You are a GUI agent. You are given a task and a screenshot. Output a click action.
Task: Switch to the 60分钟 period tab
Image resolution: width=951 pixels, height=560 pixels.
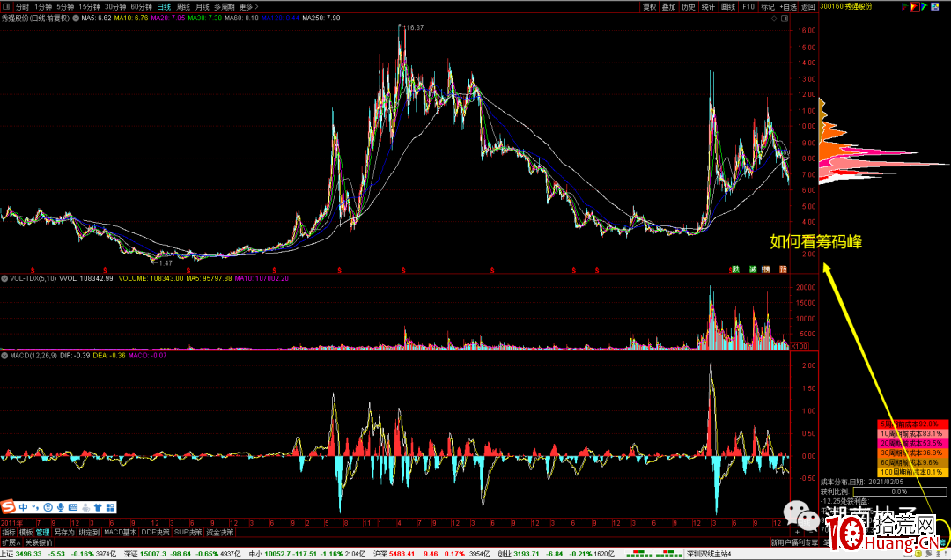click(141, 6)
